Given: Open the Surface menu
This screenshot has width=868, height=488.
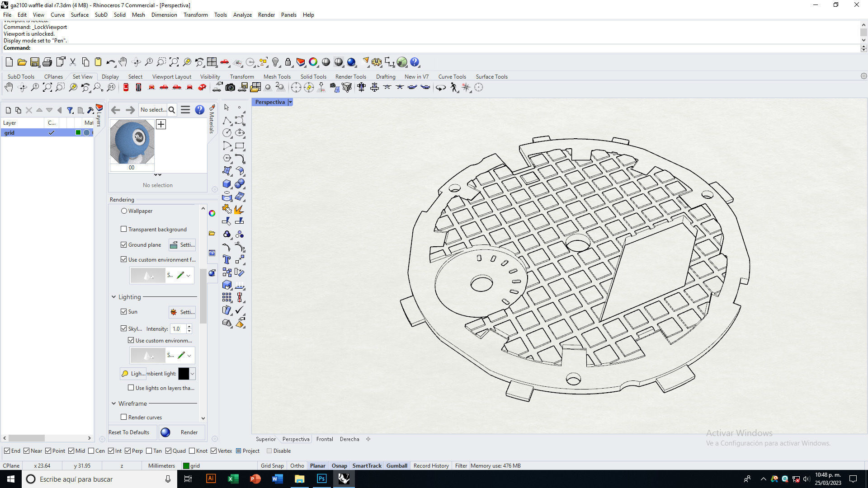Looking at the screenshot, I should pyautogui.click(x=80, y=14).
